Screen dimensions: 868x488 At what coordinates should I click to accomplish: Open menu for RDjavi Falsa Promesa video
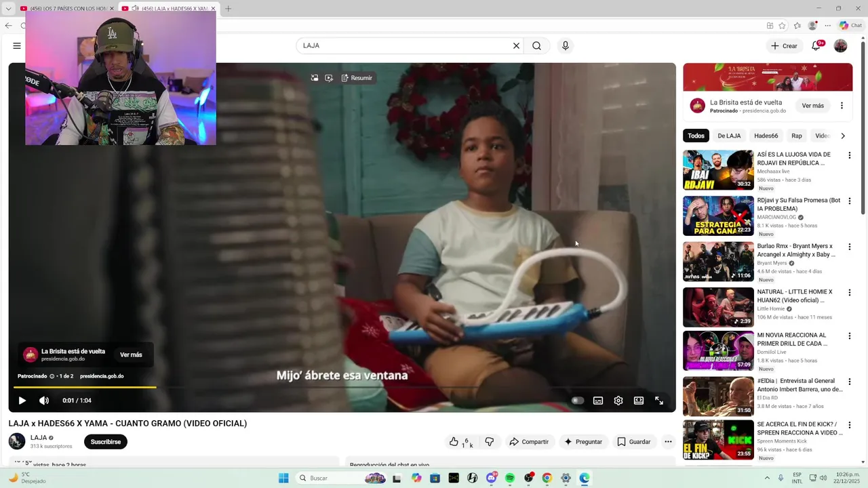[x=849, y=201]
